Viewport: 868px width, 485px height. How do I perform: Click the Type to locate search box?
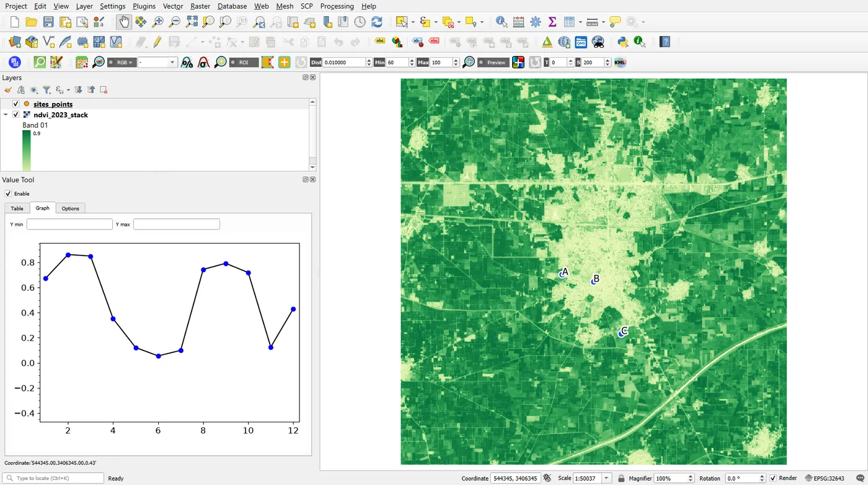pyautogui.click(x=53, y=478)
